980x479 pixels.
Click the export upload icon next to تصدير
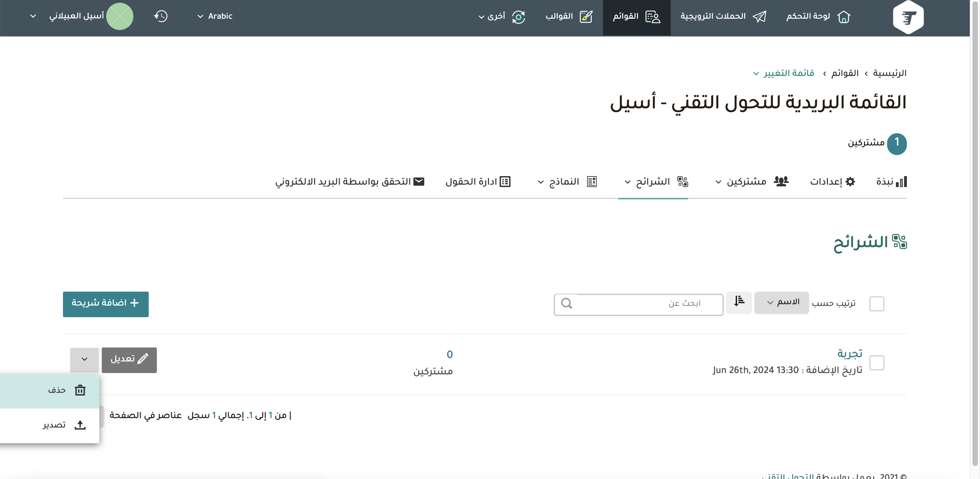click(80, 425)
